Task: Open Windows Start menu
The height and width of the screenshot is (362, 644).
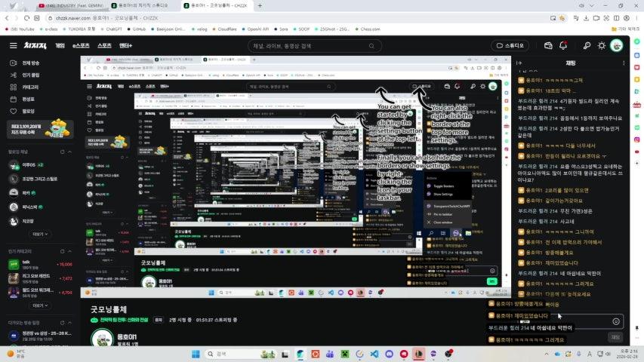Action: coord(196,354)
